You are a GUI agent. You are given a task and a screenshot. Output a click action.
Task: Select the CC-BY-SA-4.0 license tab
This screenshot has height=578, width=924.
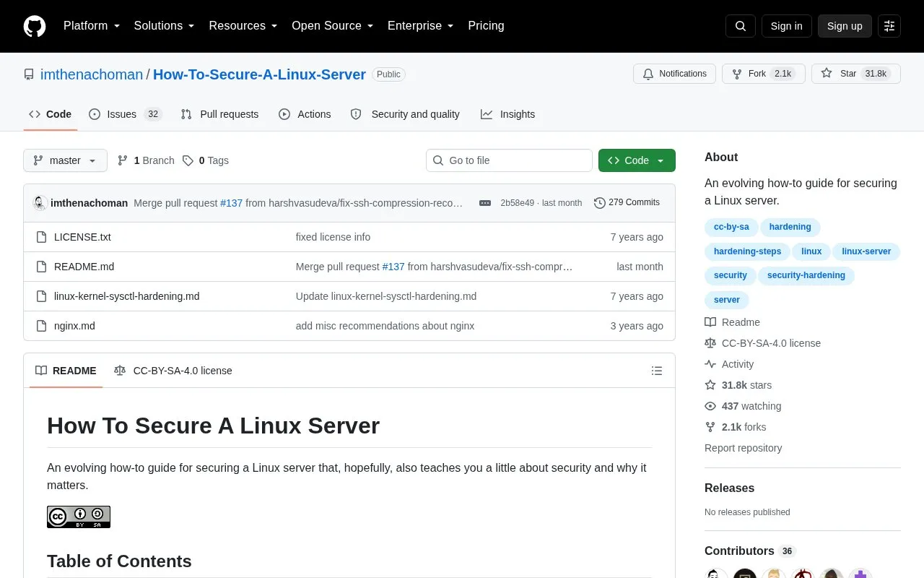173,371
